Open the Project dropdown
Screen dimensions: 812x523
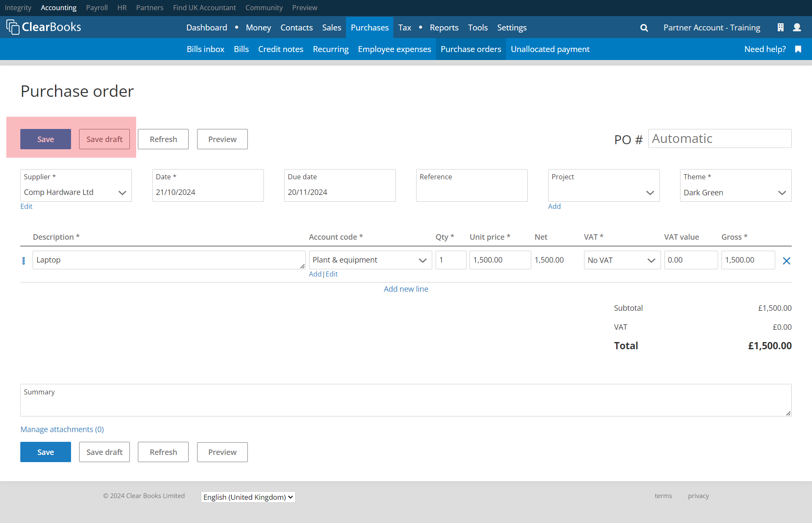coord(650,193)
